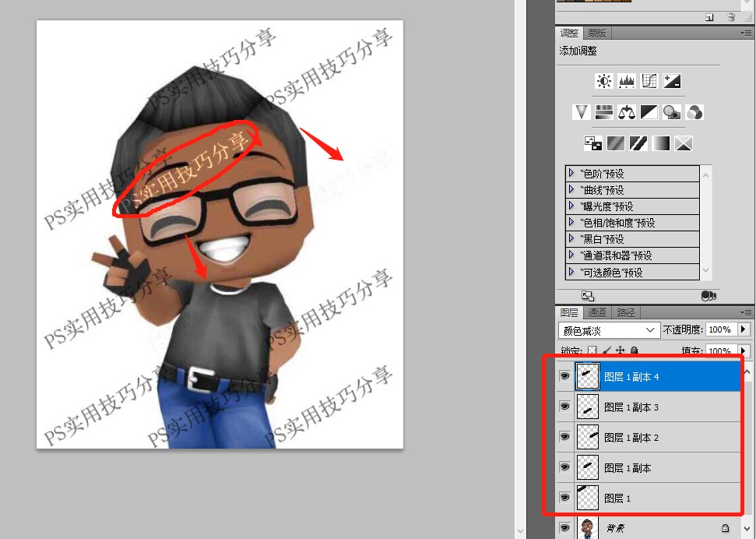
Task: Expand the "色阶"预设 list
Action: [571, 173]
